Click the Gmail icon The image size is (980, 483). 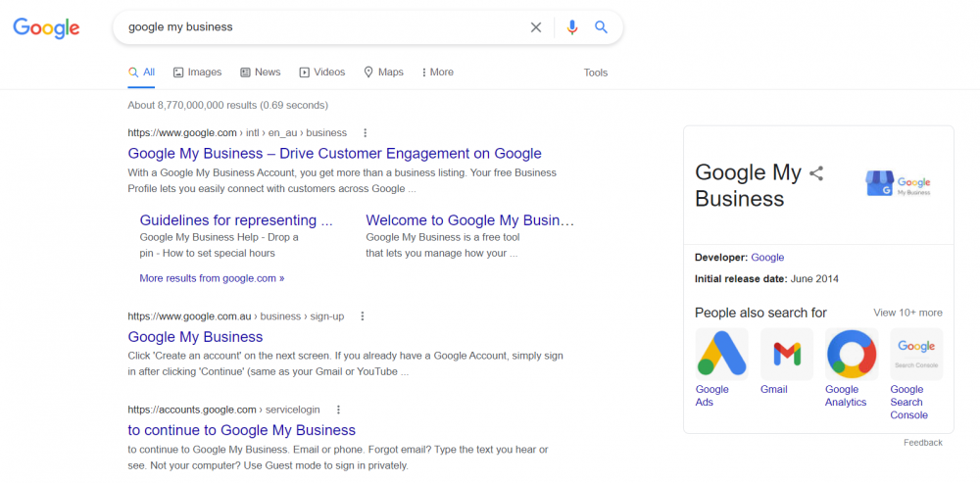coord(787,354)
